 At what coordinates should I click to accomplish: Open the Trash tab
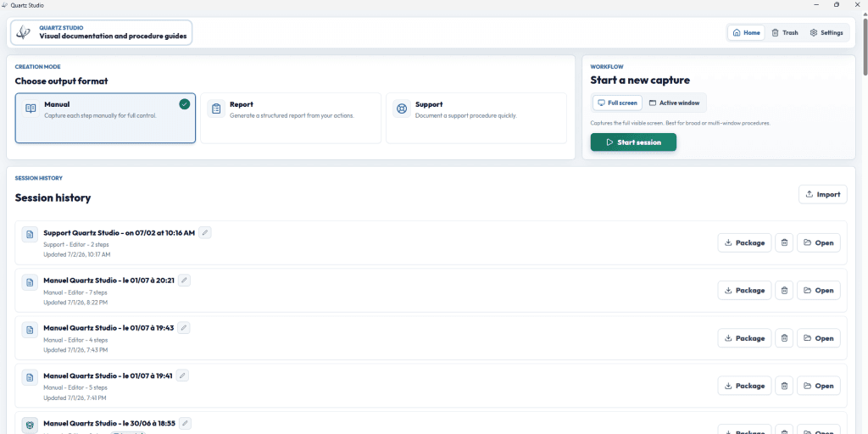point(785,33)
